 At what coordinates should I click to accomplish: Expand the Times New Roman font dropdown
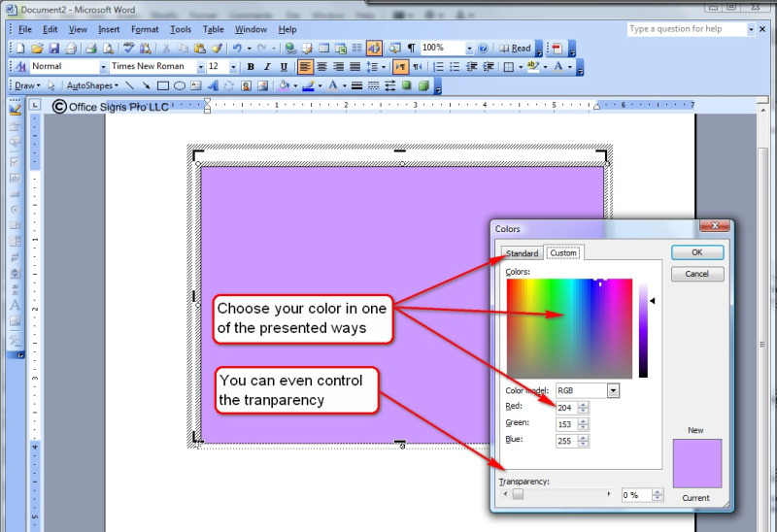click(x=200, y=67)
